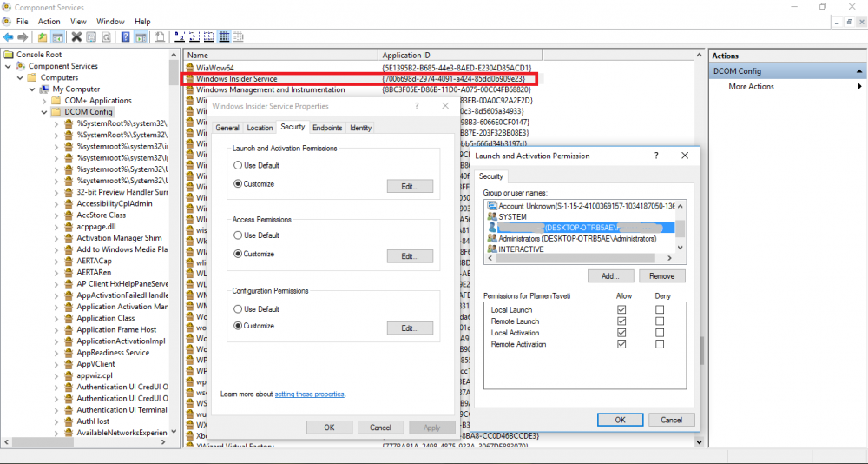Click the Refresh toolbar icon
Screen dimensions: 868x464
coord(106,37)
